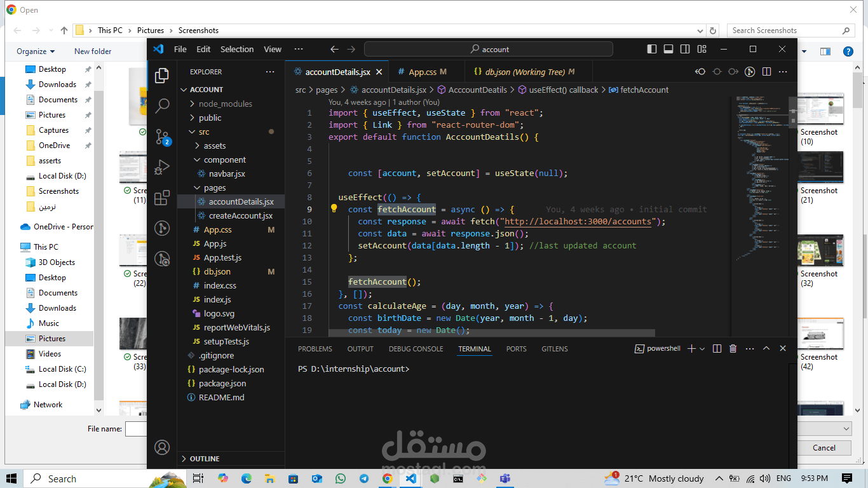Open the Selection menu
The image size is (868, 488).
236,49
